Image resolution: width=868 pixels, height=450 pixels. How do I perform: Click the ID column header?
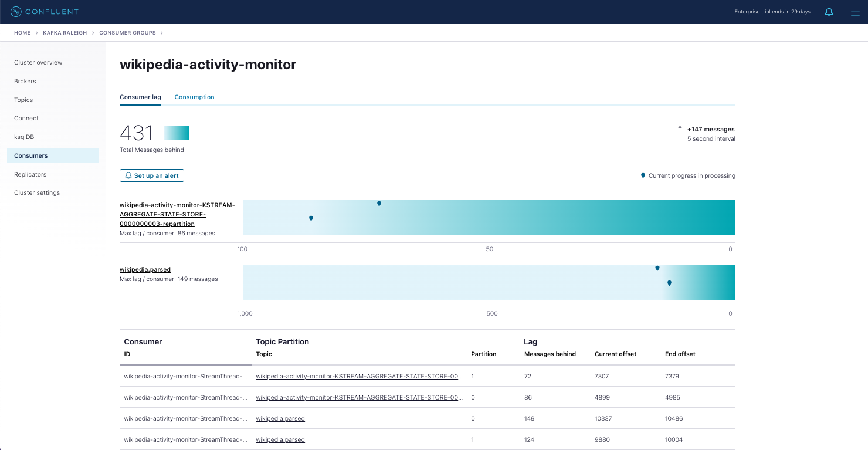[127, 354]
